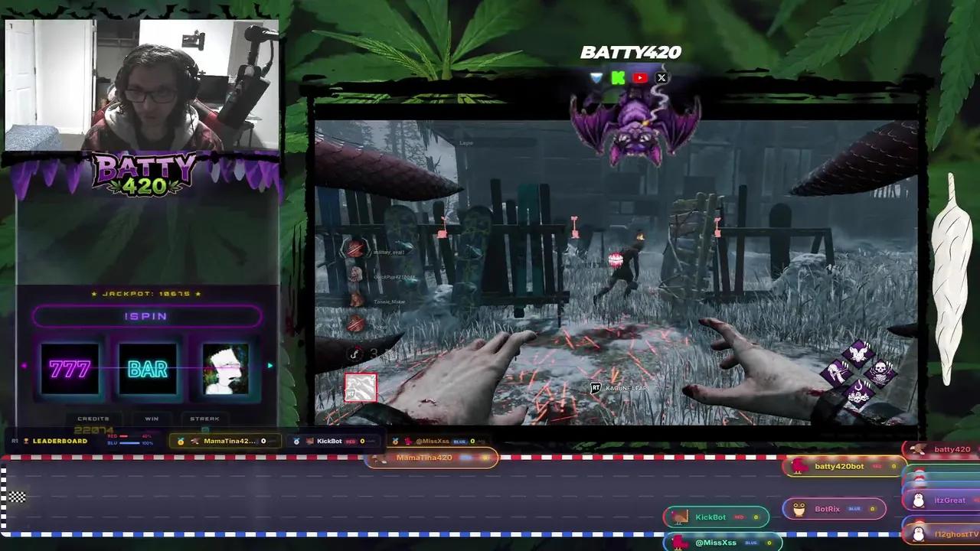The image size is (980, 551).
Task: Click the checkered finish flag on race track
Action: 18,497
